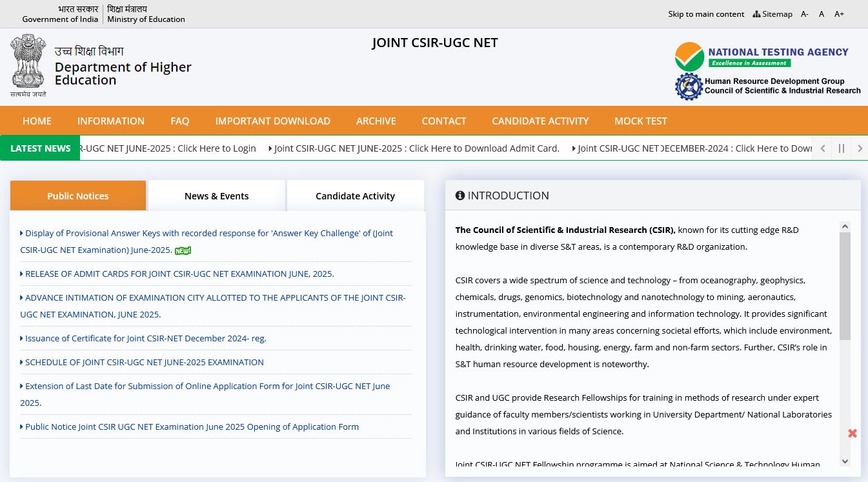The height and width of the screenshot is (482, 868).
Task: Click the National Testing Agency logo
Action: [x=762, y=56]
